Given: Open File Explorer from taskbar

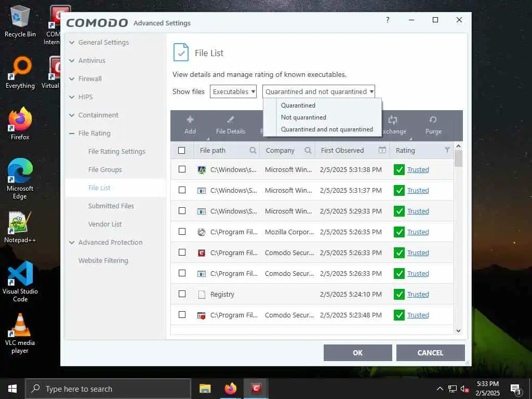Looking at the screenshot, I should click(x=205, y=389).
